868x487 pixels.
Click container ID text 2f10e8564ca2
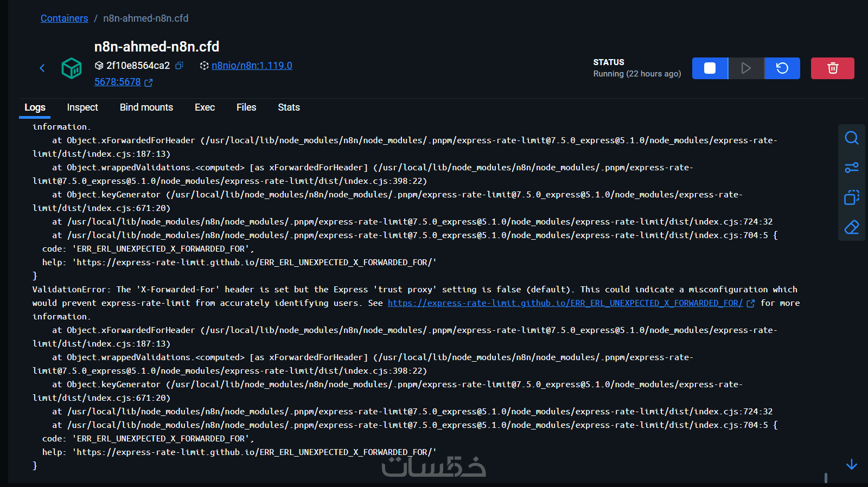click(x=138, y=66)
